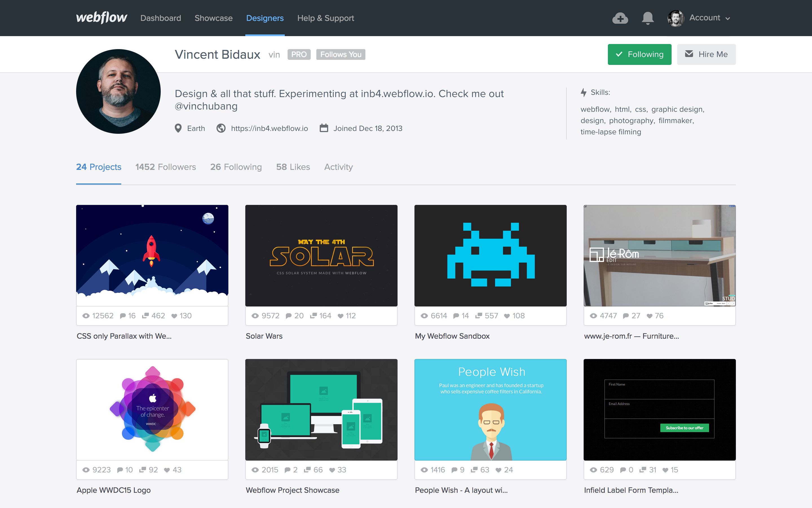Select the Designers nav item
812x508 pixels.
pyautogui.click(x=265, y=18)
